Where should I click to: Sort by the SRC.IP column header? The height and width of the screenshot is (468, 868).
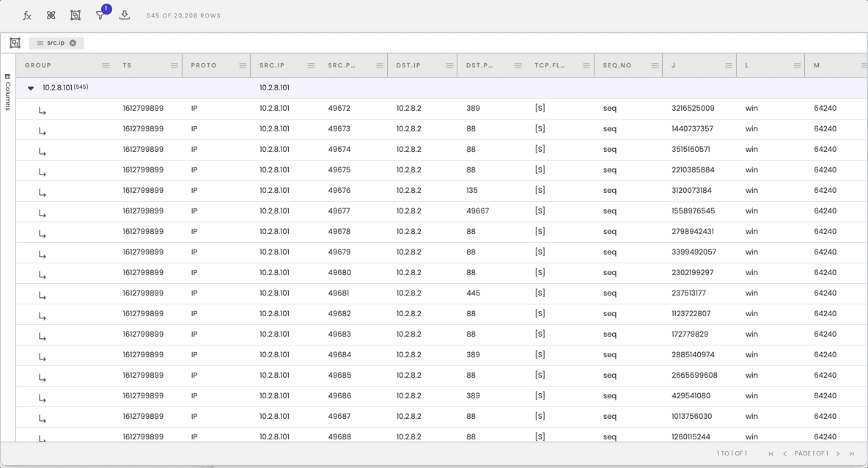click(x=272, y=65)
